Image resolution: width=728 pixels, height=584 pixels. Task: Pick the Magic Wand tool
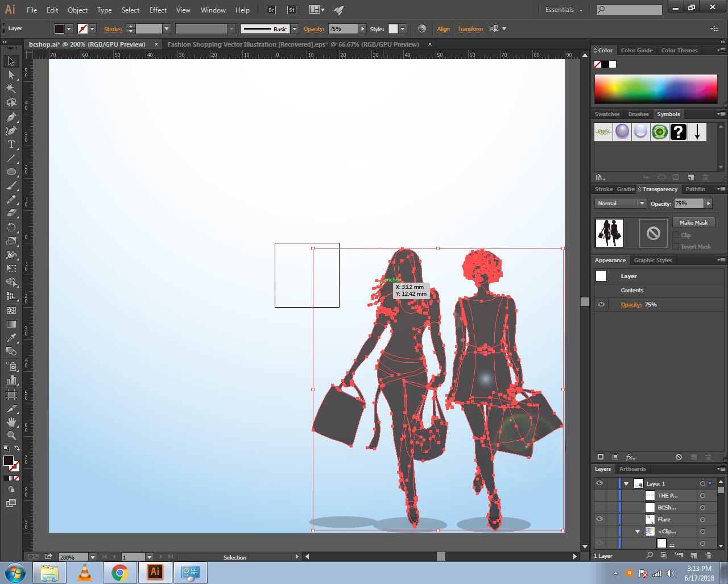[x=11, y=89]
